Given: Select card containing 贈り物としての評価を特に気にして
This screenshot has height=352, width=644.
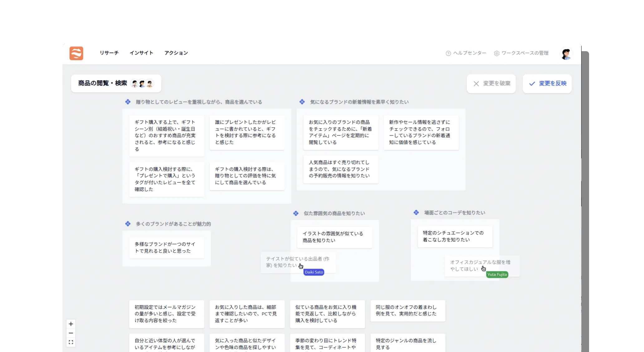Looking at the screenshot, I should [x=247, y=176].
